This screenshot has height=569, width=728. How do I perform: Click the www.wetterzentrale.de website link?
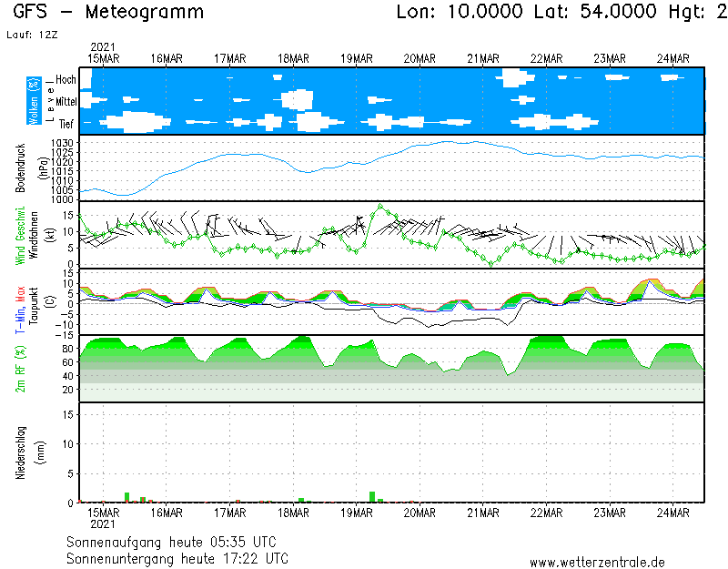(x=597, y=563)
